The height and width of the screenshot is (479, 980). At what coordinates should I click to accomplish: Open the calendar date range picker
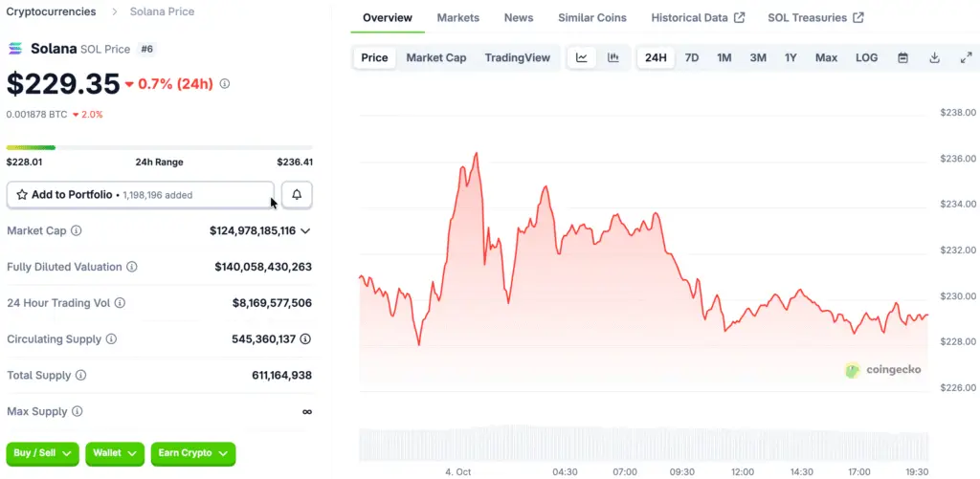[902, 57]
